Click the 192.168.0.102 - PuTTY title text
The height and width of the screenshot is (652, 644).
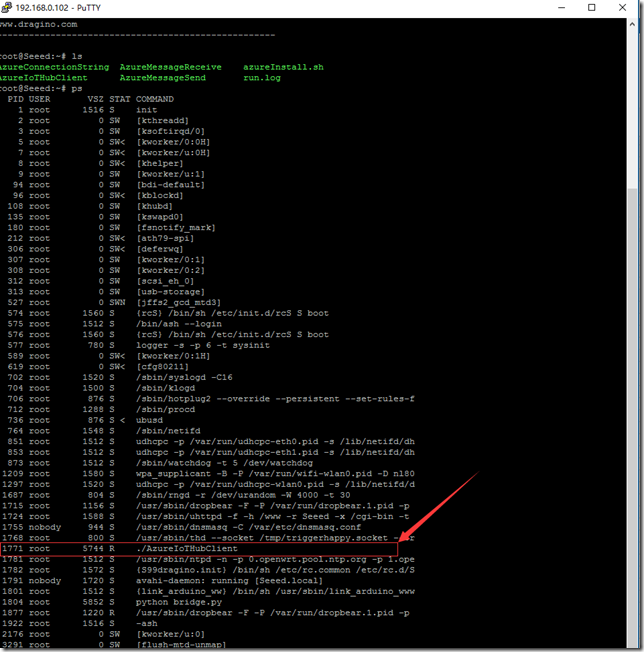[58, 7]
